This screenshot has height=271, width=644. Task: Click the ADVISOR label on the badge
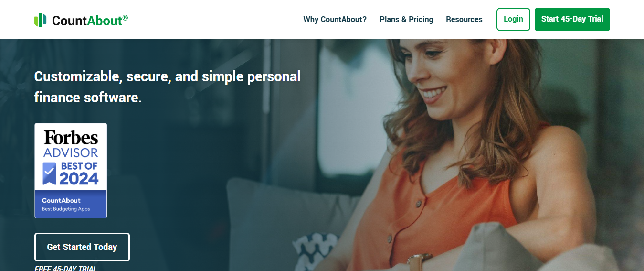tap(71, 153)
